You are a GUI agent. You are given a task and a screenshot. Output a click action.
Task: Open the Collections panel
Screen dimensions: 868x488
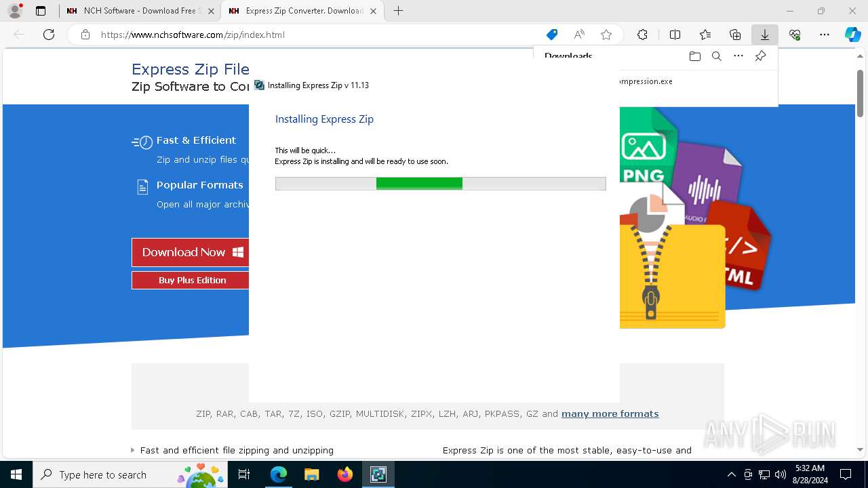click(x=735, y=35)
